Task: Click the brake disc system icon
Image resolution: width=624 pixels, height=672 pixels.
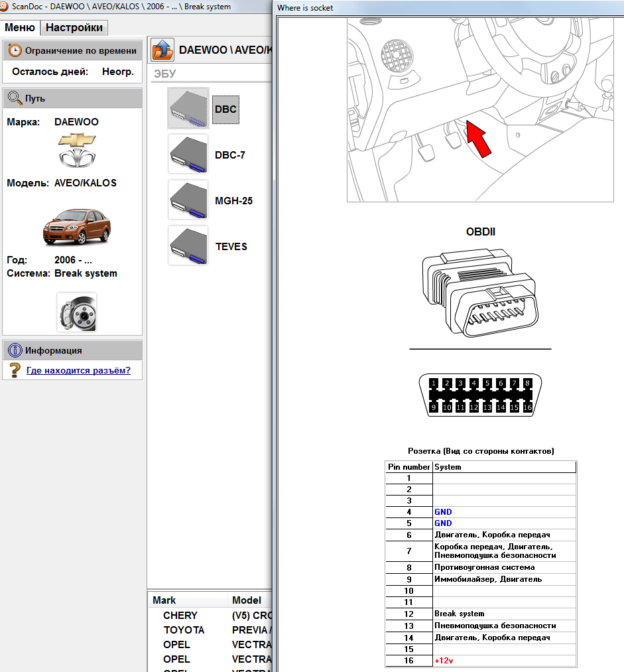Action: [77, 312]
